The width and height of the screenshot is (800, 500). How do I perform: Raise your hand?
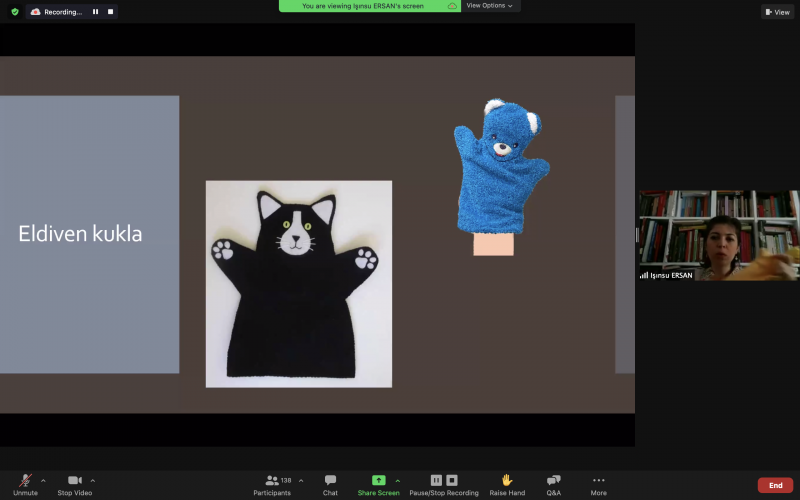507,481
